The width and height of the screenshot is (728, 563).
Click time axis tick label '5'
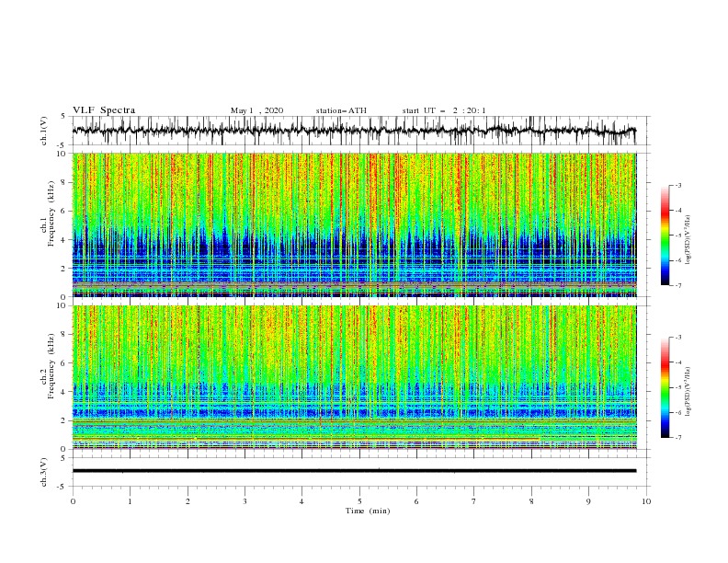[x=359, y=501]
